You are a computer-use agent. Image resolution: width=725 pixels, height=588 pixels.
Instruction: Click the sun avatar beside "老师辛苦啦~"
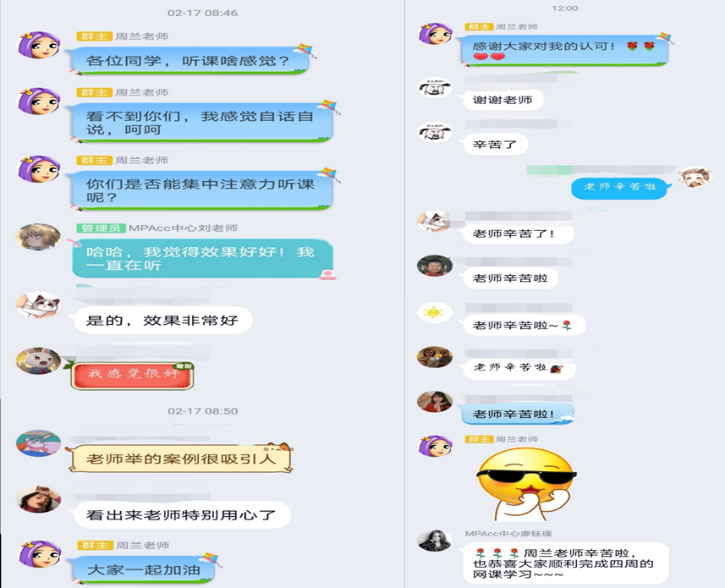click(x=434, y=312)
